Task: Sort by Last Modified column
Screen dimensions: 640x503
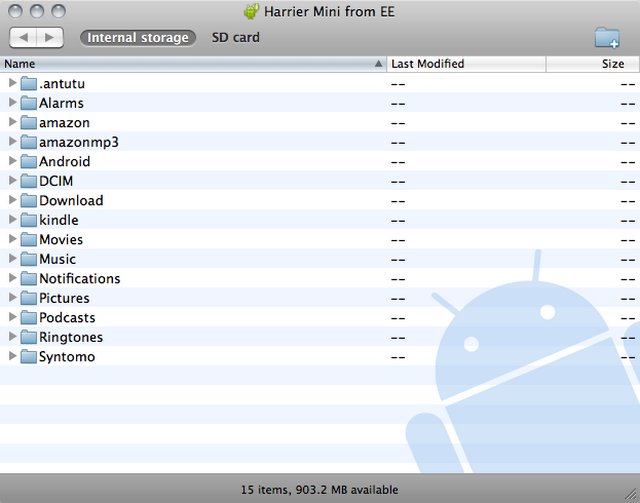Action: [465, 64]
